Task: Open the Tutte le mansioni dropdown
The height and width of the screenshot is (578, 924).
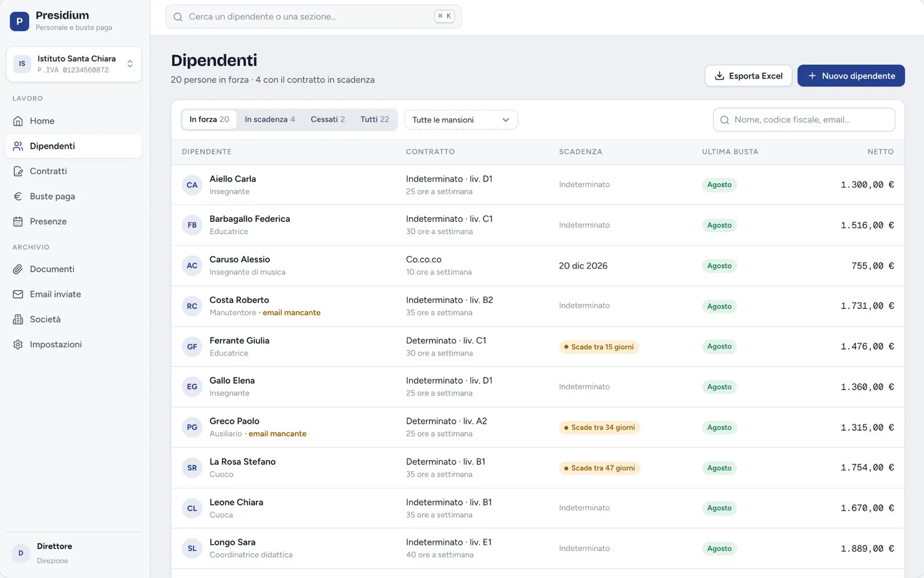Action: click(x=461, y=120)
